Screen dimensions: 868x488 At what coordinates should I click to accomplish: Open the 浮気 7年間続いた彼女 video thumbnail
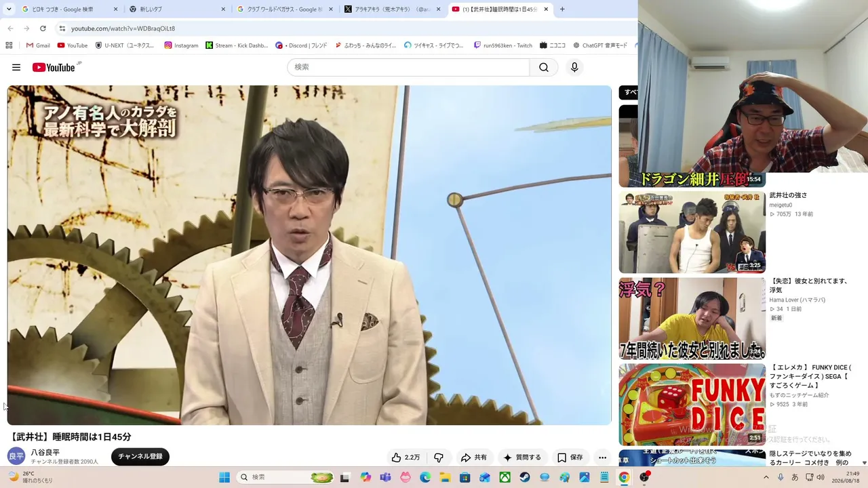[x=692, y=319]
